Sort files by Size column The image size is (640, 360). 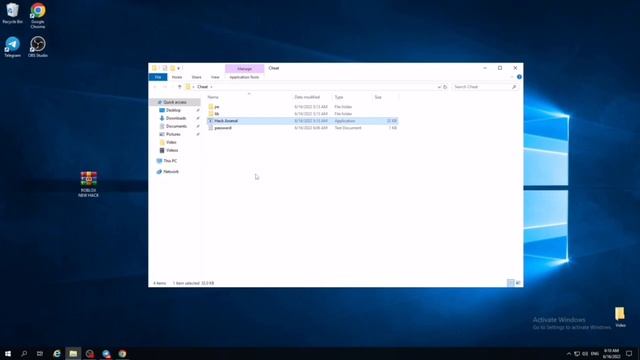click(x=378, y=97)
